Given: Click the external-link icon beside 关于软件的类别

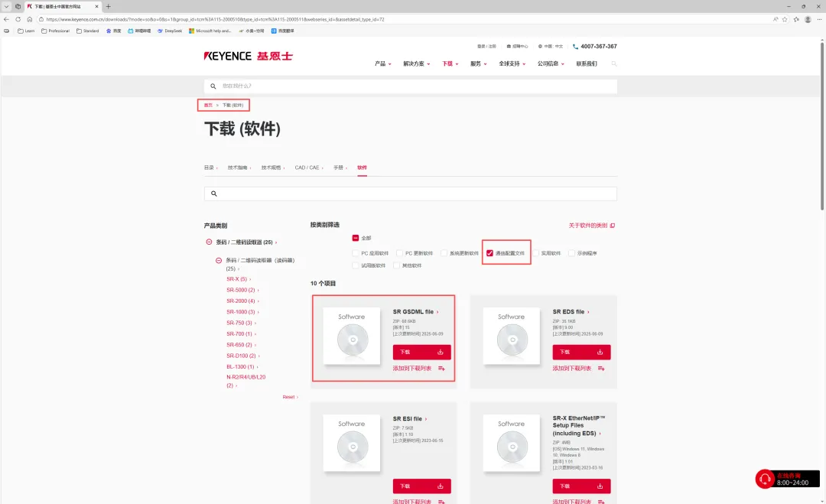Looking at the screenshot, I should click(613, 226).
